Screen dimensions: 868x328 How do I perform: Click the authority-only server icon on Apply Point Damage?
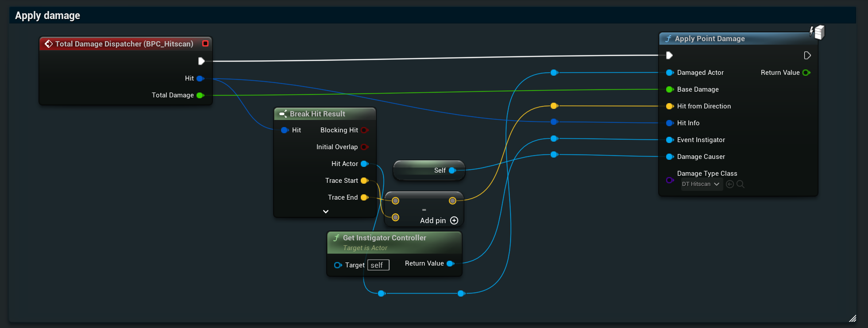coord(818,32)
